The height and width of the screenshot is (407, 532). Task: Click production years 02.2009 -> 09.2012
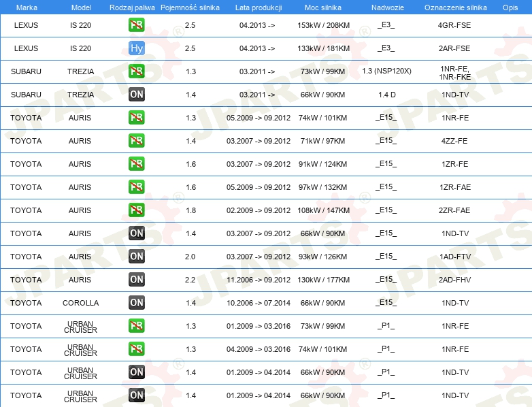259,210
